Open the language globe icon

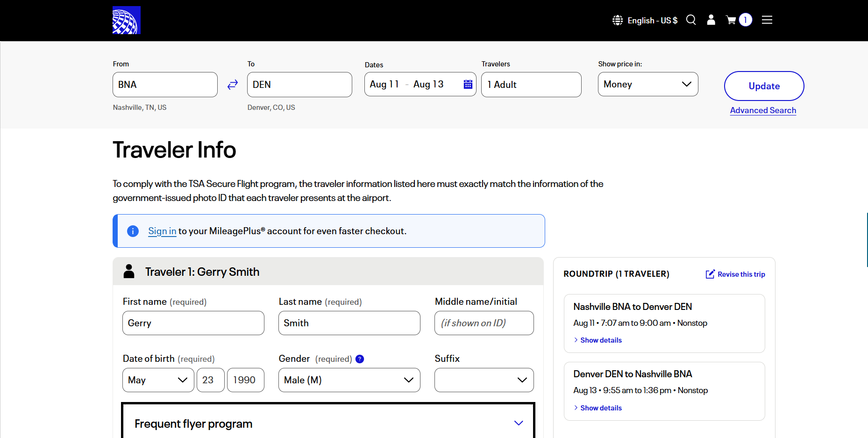[618, 20]
